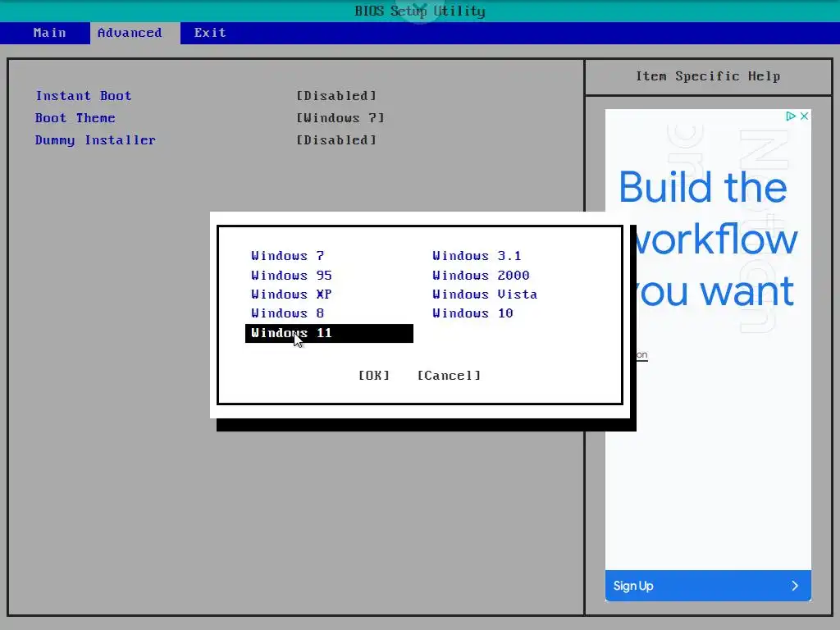Click the Item Specific Help header
This screenshot has height=630, width=840.
pyautogui.click(x=708, y=76)
